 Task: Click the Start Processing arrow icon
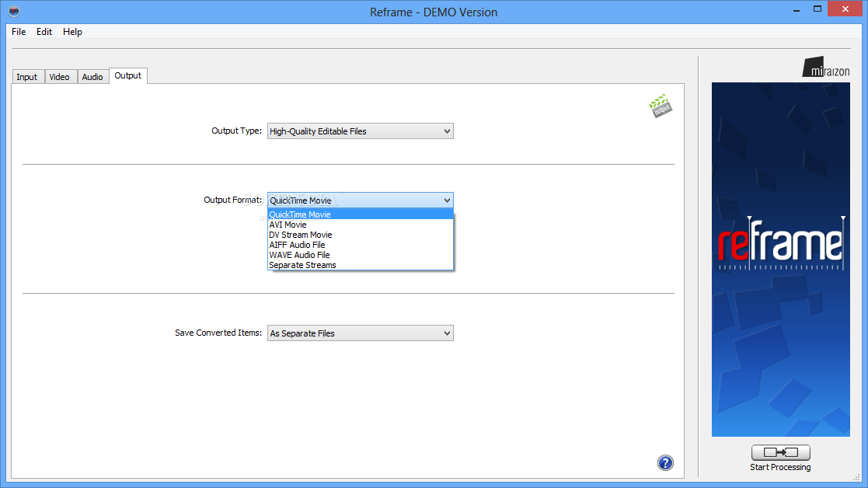pos(780,452)
